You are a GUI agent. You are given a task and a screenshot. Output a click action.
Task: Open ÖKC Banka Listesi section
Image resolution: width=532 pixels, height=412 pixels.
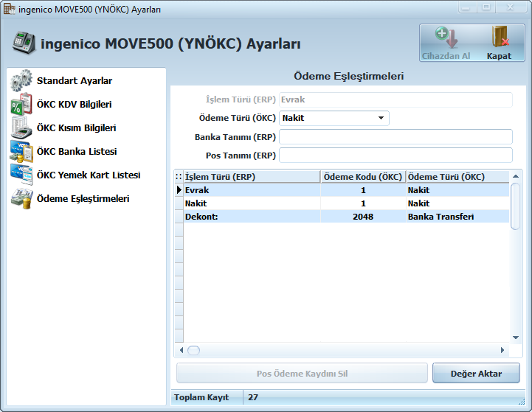coord(77,151)
